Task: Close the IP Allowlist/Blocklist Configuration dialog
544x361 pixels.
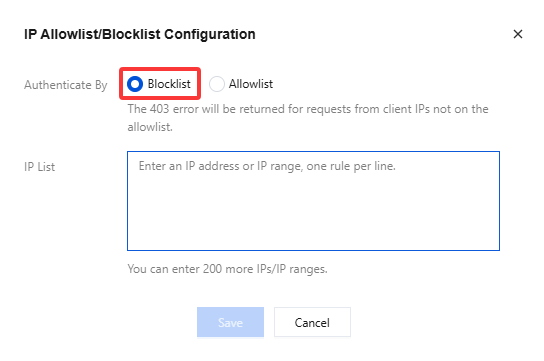Action: click(x=518, y=34)
